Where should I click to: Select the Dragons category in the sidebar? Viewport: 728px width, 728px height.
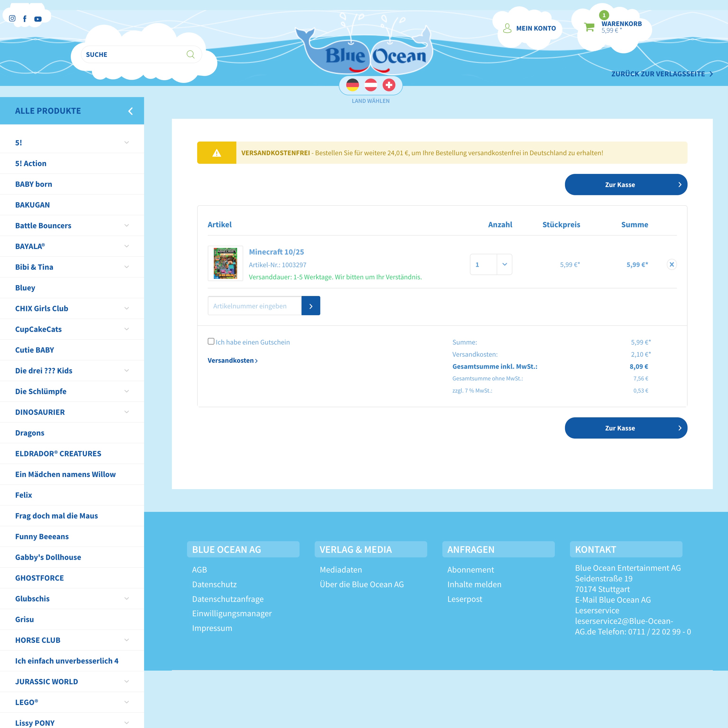coord(29,432)
